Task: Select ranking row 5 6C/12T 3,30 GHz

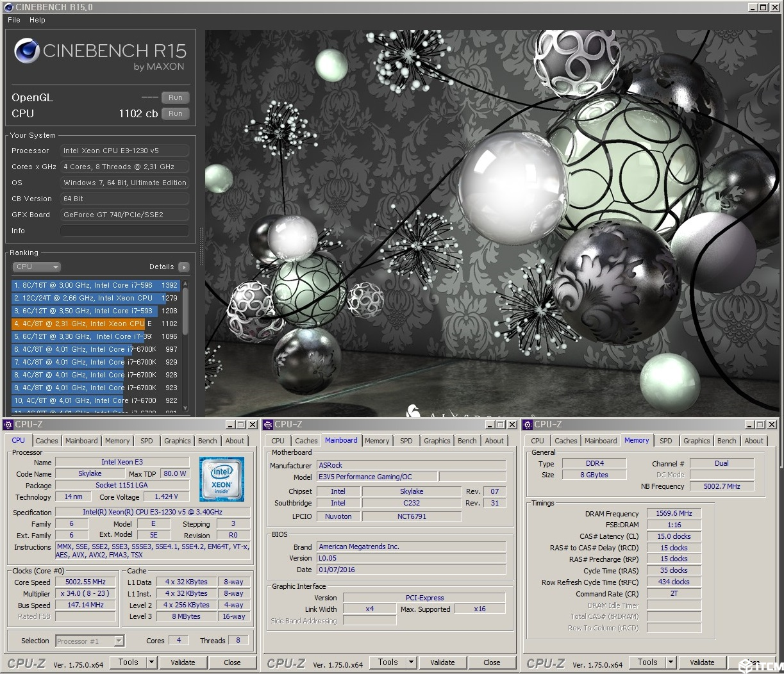Action: [96, 336]
